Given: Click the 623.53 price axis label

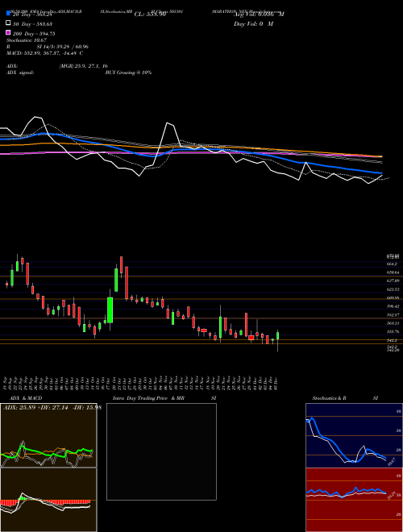Looking at the screenshot, I should (x=393, y=289).
